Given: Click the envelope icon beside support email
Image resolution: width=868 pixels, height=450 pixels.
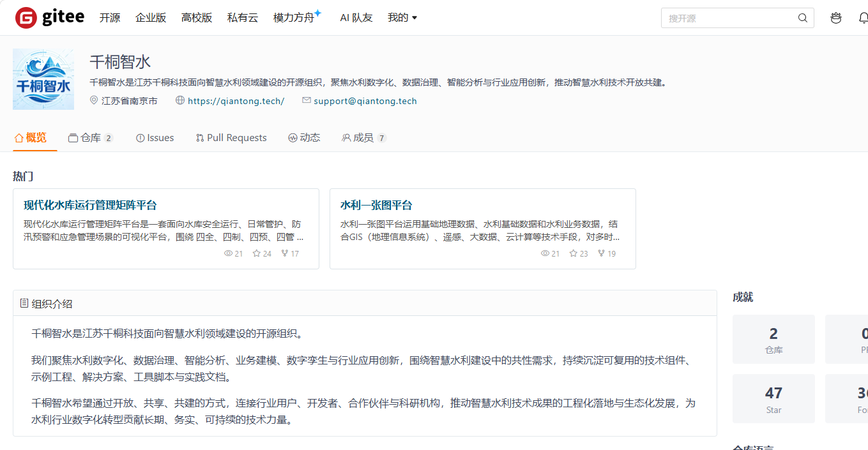Looking at the screenshot, I should [307, 101].
